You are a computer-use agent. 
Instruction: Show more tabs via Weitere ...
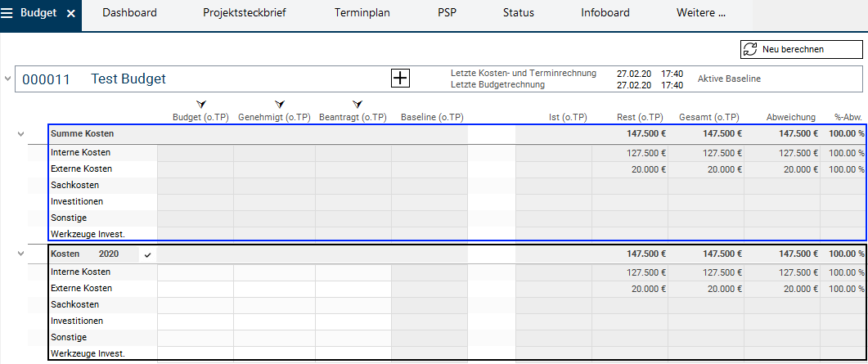700,13
